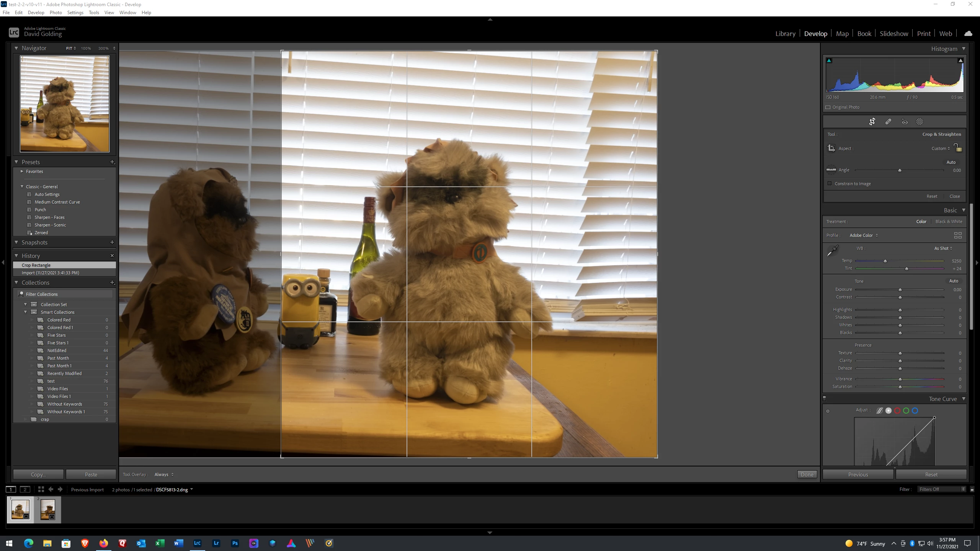Select the first filmstrip thumbnail

tap(20, 509)
